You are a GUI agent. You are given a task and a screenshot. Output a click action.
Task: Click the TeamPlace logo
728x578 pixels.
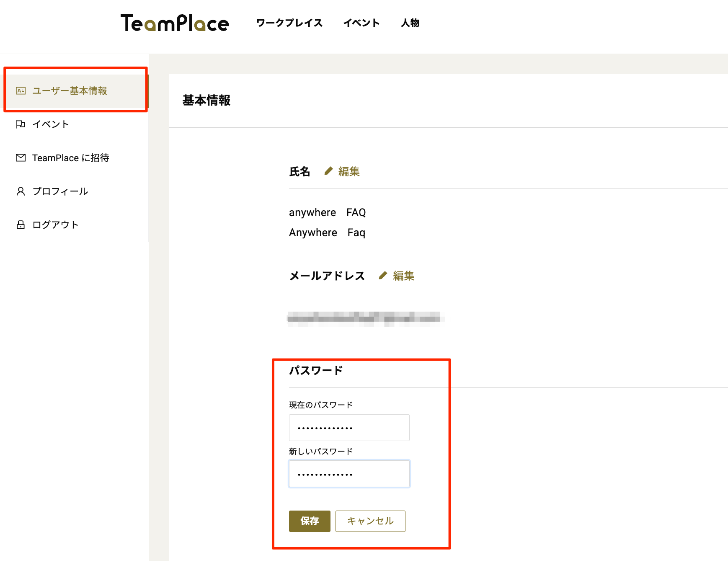(x=175, y=23)
